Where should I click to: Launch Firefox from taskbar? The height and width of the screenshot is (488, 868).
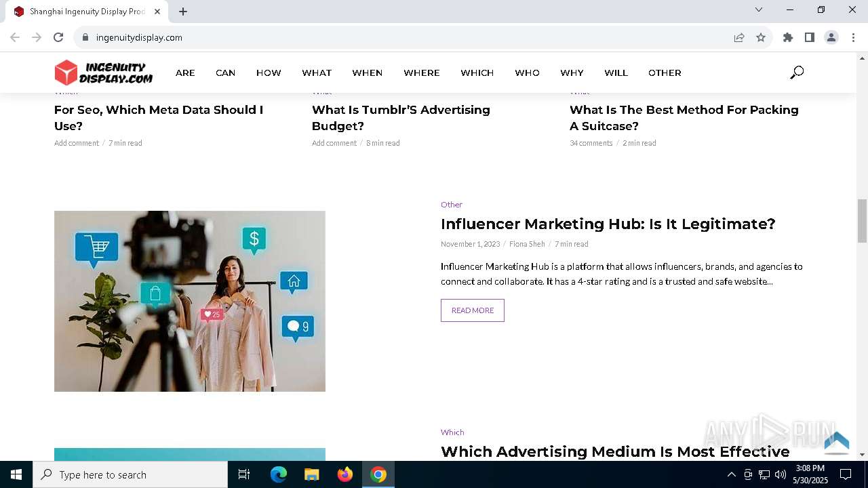point(345,474)
